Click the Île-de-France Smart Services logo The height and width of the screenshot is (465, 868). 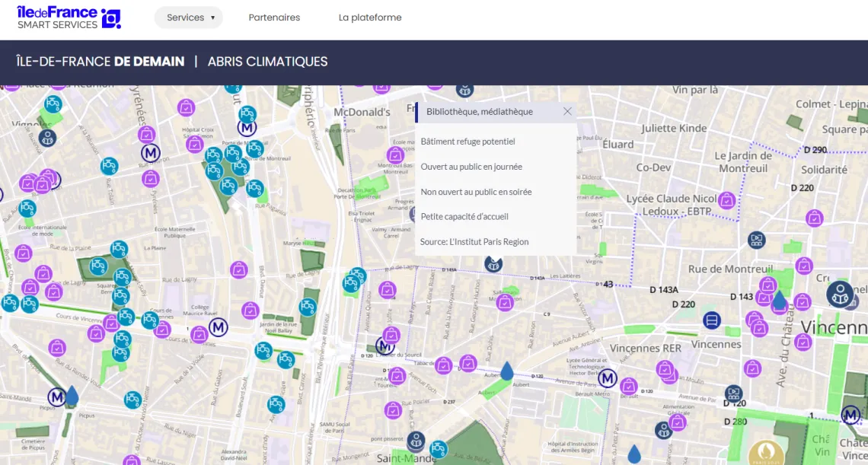click(x=69, y=18)
